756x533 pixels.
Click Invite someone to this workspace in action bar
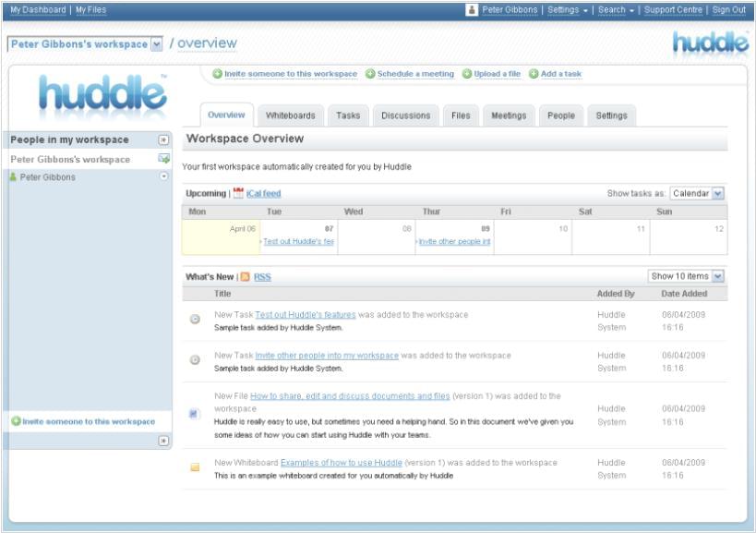(291, 74)
